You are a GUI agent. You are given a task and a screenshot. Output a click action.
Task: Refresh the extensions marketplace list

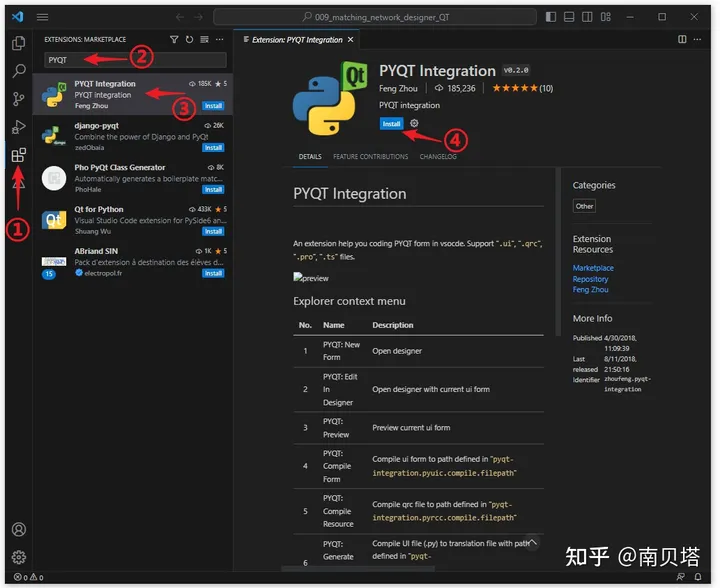coord(189,39)
